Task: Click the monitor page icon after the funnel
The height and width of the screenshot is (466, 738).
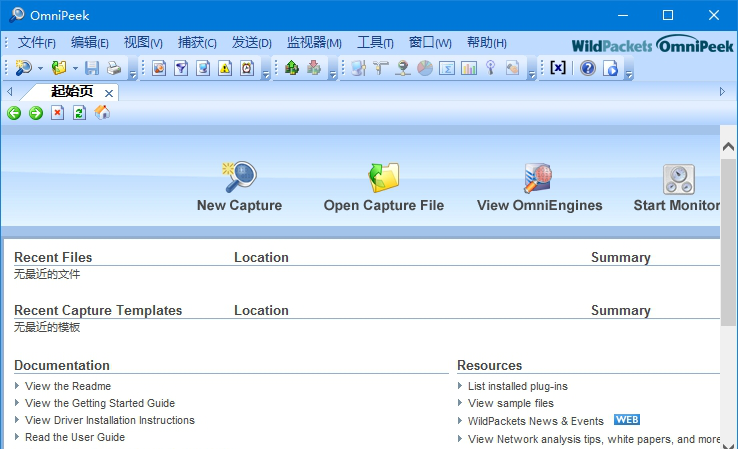Action: pos(203,68)
